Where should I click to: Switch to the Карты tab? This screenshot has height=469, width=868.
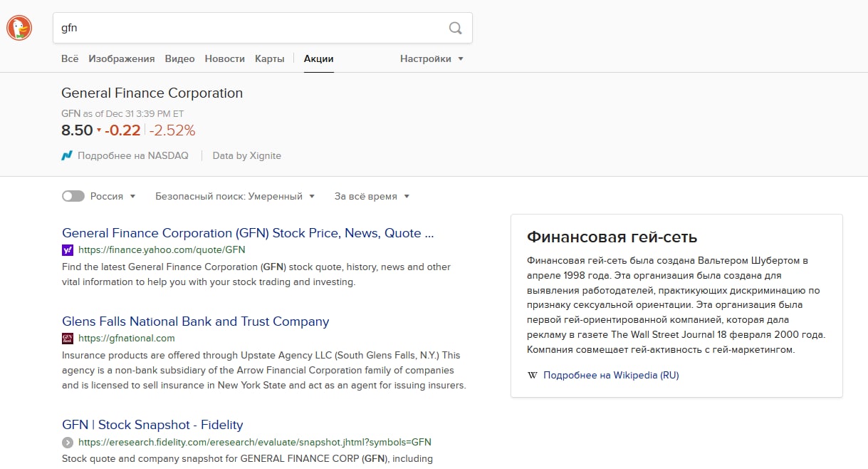pyautogui.click(x=270, y=58)
